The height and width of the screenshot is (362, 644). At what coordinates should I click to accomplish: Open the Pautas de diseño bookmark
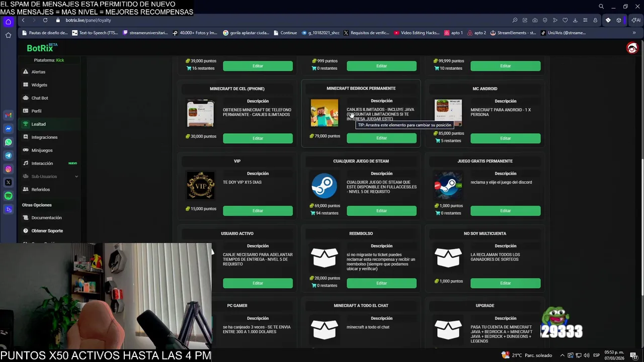pos(44,33)
